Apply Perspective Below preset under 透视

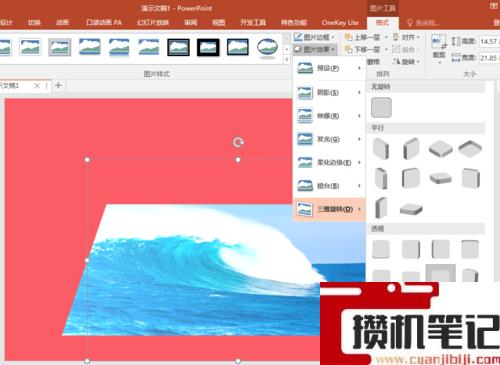tap(470, 249)
